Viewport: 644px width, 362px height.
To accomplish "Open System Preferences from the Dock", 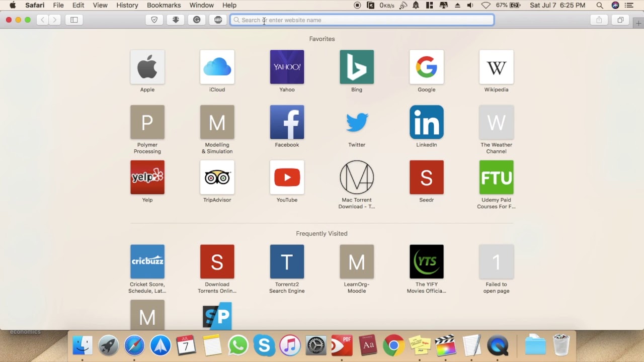I will tap(316, 345).
